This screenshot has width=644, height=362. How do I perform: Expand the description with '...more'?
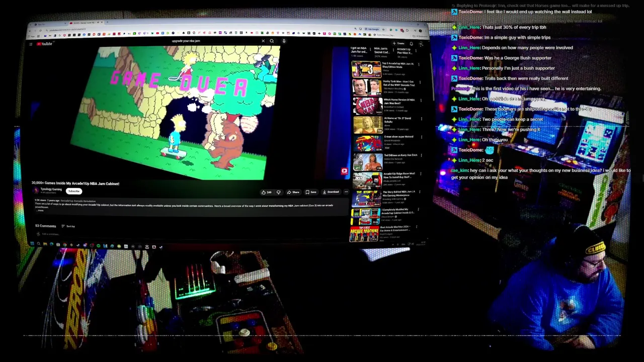(x=39, y=210)
